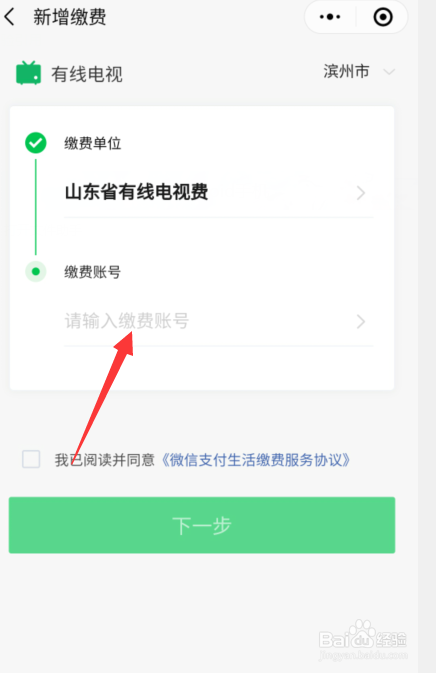The image size is (436, 673).
Task: Open the 滨州市 city dropdown
Action: (x=346, y=71)
